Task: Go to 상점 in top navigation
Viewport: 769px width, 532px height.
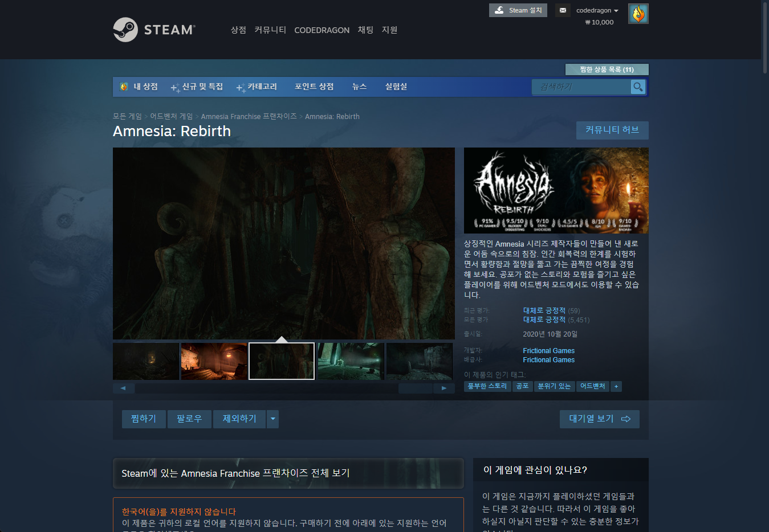Action: (x=238, y=30)
